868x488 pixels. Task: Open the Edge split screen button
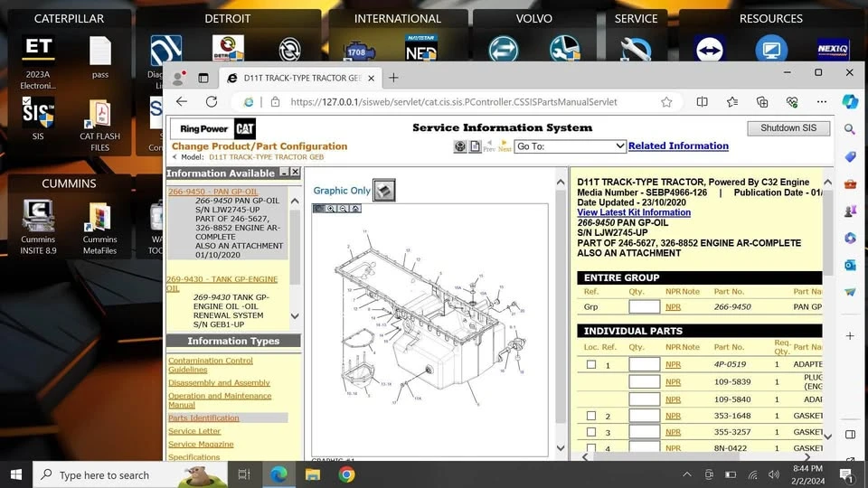point(702,102)
